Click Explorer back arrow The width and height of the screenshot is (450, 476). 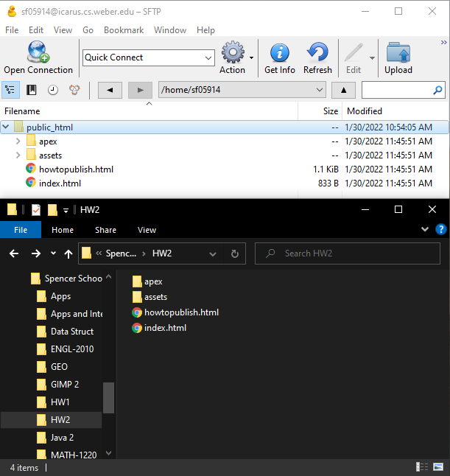click(x=14, y=253)
